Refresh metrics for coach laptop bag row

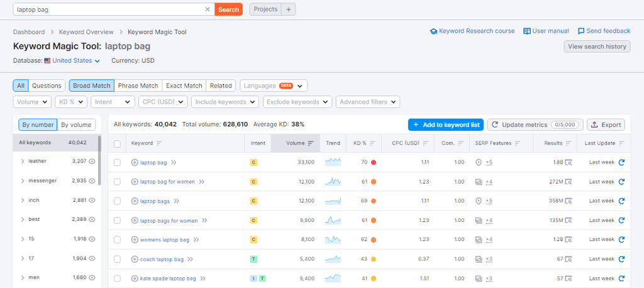(621, 259)
